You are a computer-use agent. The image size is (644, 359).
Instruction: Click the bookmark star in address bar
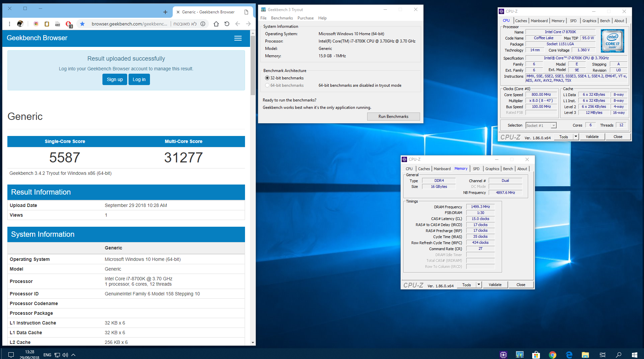click(82, 24)
